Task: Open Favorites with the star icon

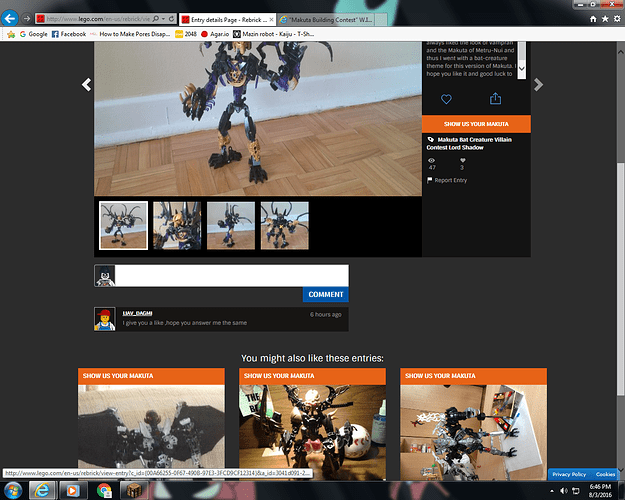Action: pyautogui.click(x=605, y=19)
